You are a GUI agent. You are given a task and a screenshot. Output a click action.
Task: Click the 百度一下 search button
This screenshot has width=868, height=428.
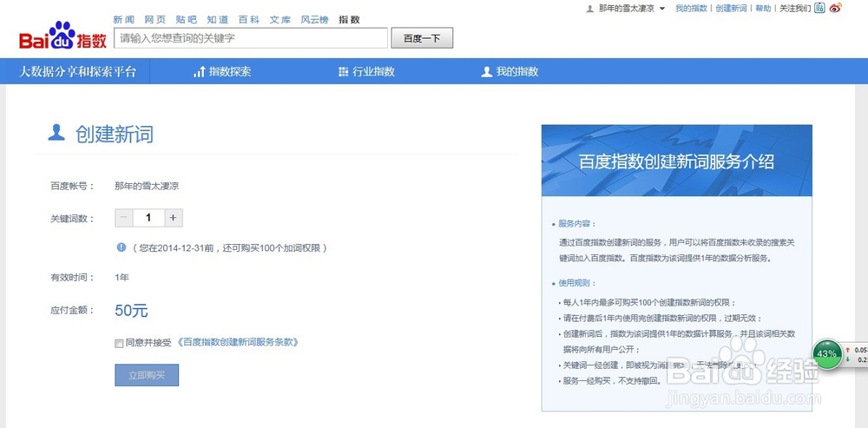pos(422,38)
